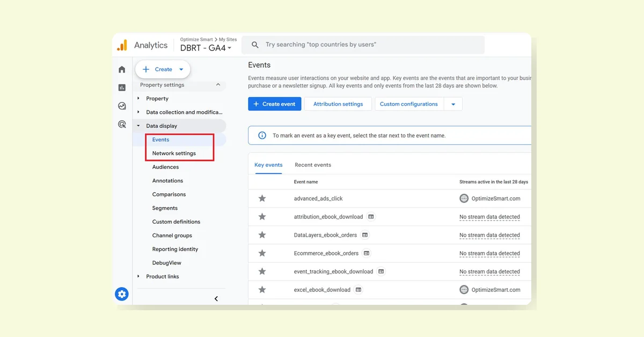Click icon beside DataLayers_ebook_orders name
Screen dimensions: 644x337
pyautogui.click(x=365, y=235)
